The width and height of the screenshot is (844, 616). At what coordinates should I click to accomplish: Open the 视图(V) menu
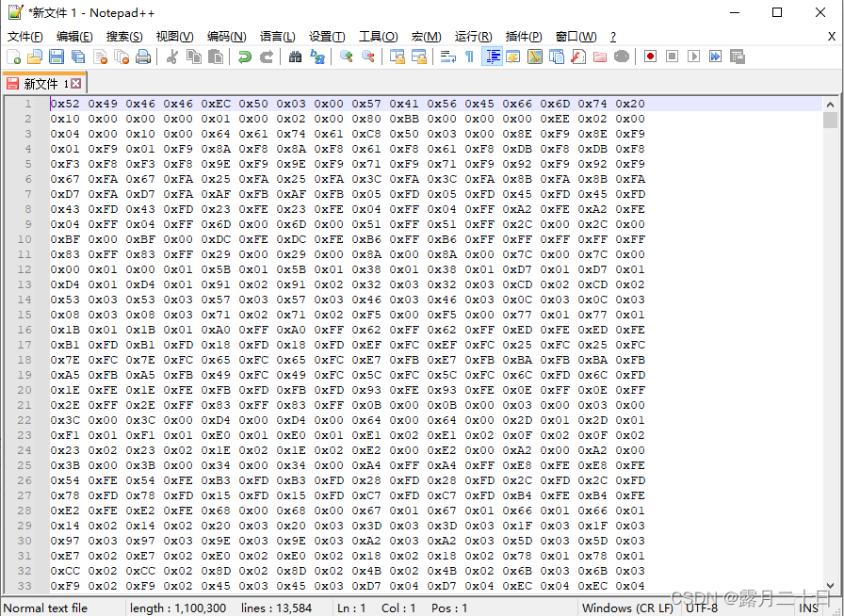(174, 37)
